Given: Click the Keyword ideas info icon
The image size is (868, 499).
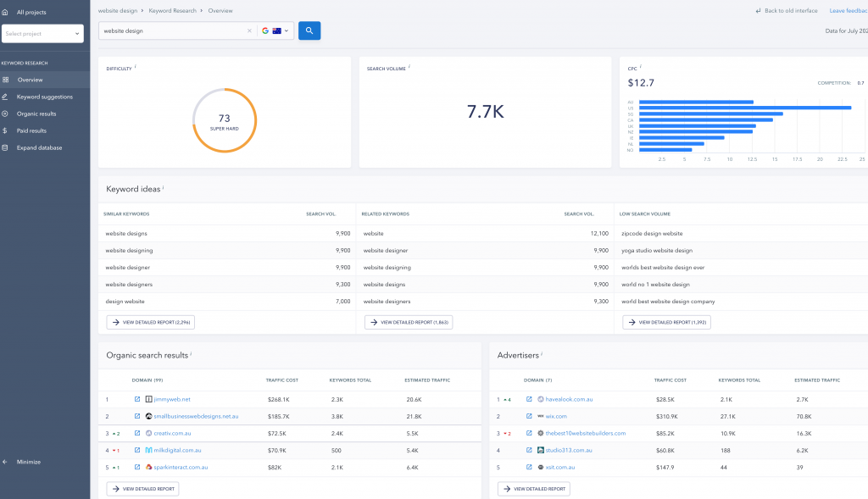Looking at the screenshot, I should 163,188.
